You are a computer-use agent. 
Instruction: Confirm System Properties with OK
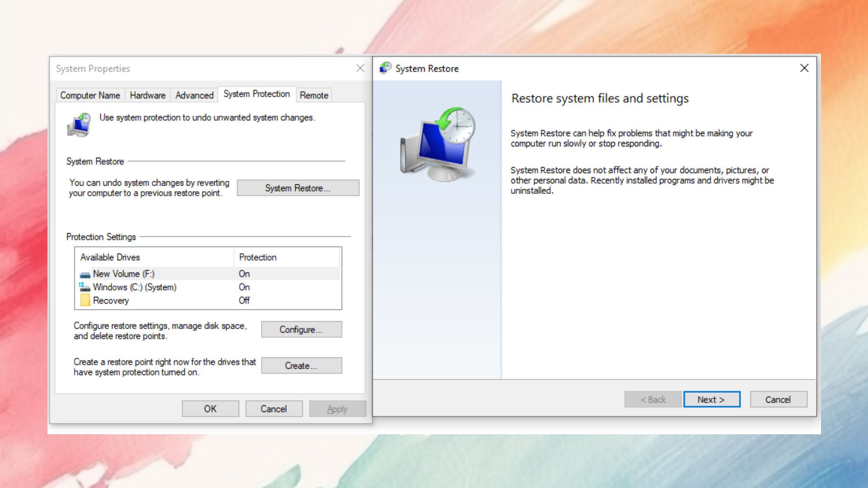pyautogui.click(x=210, y=409)
